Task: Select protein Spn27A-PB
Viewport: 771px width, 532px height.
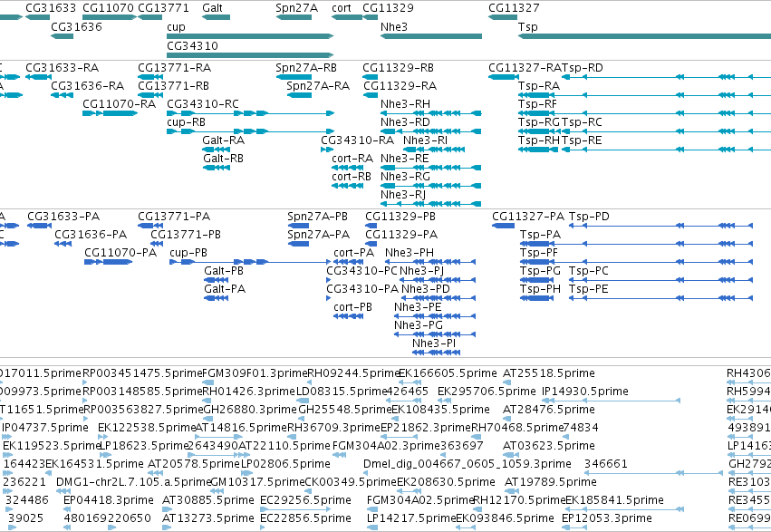Action: point(298,225)
